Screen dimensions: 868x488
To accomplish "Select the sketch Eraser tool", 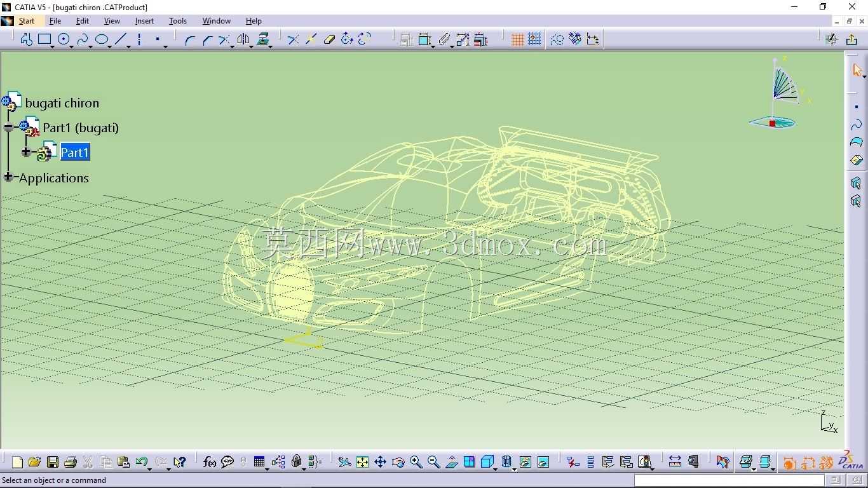I will [x=329, y=39].
